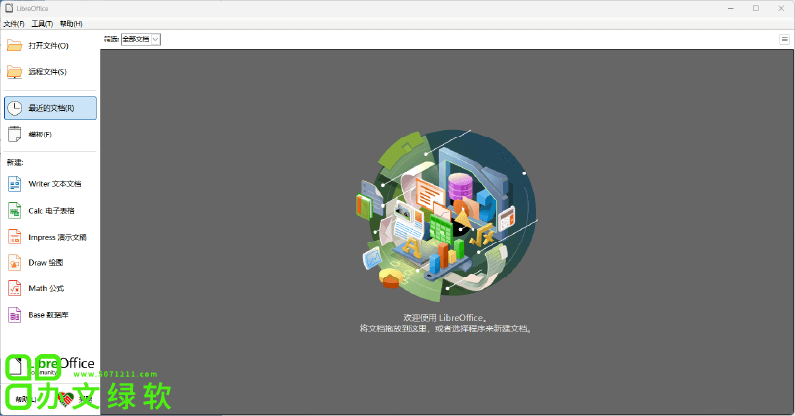
Task: Create a new Math 公式
Action: (x=50, y=289)
